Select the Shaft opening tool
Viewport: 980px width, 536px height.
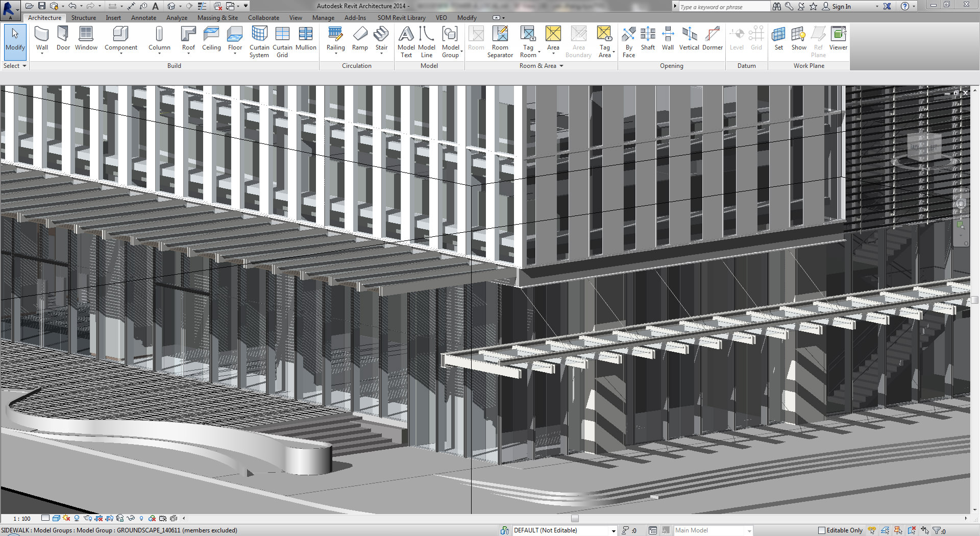648,39
